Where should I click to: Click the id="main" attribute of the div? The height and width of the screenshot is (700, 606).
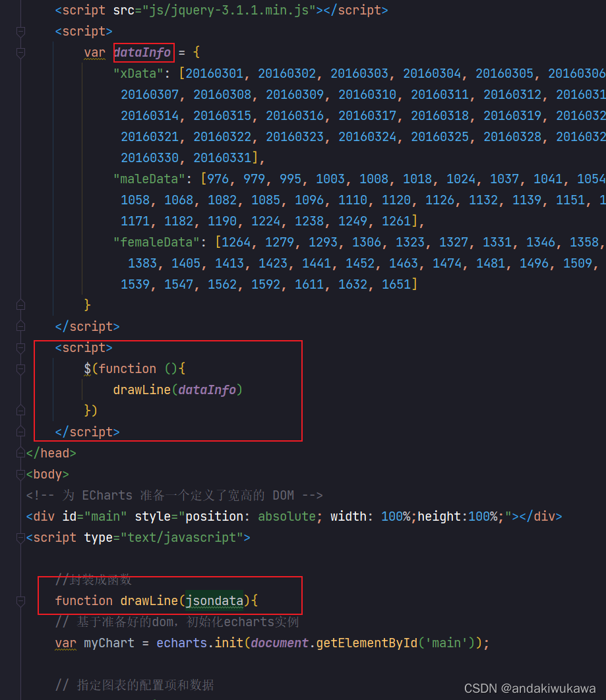[95, 517]
